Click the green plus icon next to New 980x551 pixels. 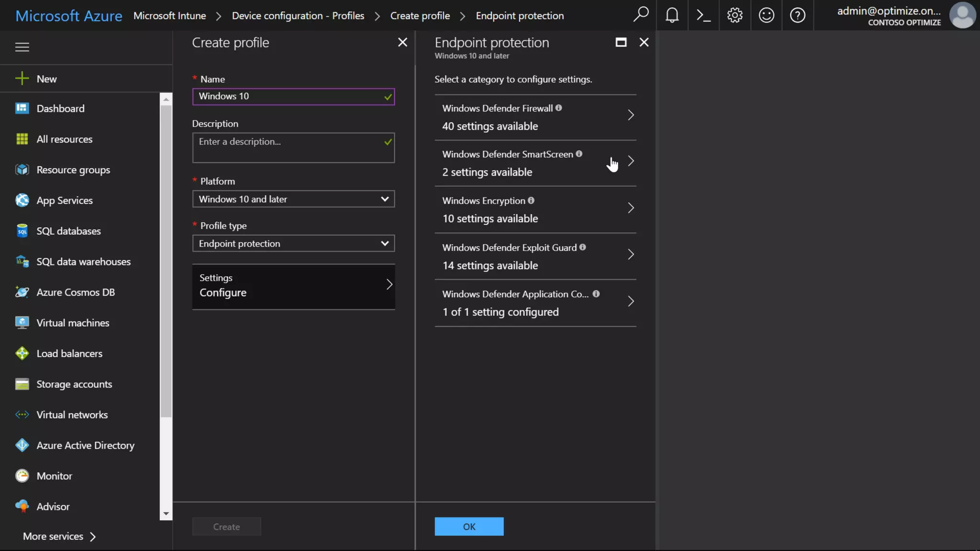point(22,78)
